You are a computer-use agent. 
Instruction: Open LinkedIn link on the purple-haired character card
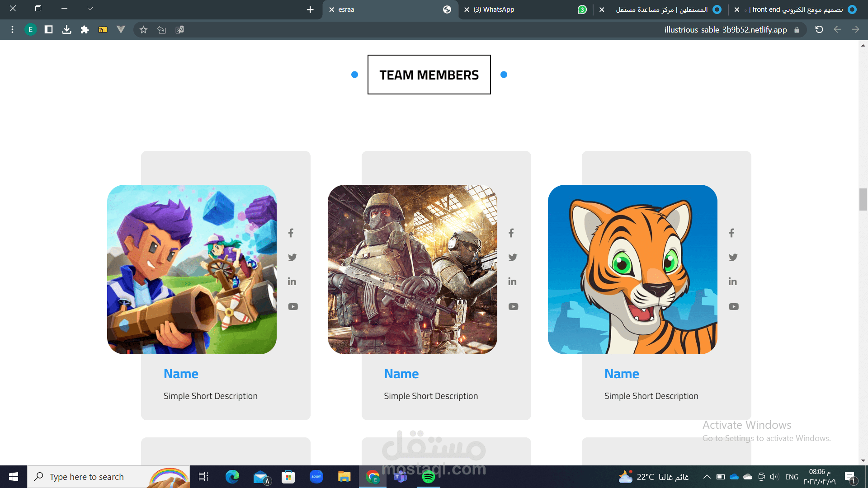point(292,282)
